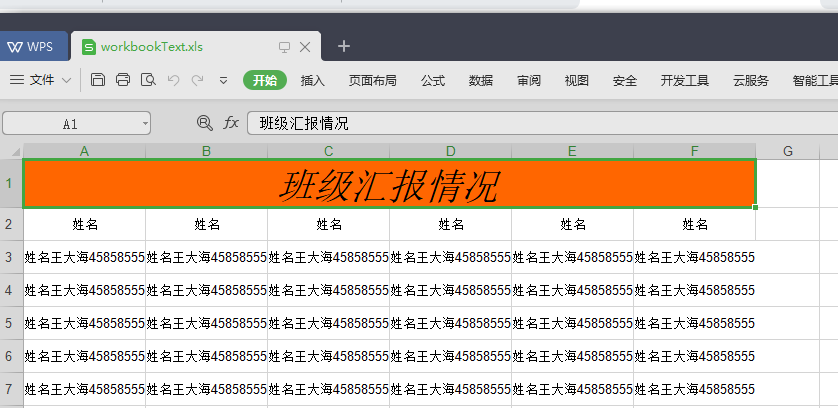This screenshot has width=838, height=408.
Task: Click cell F7 姓名王大海45858555
Action: point(695,389)
